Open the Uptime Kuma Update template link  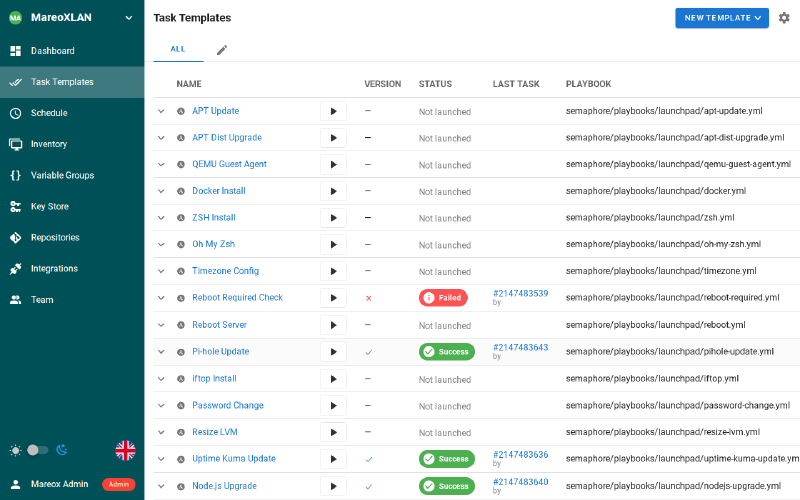[234, 458]
